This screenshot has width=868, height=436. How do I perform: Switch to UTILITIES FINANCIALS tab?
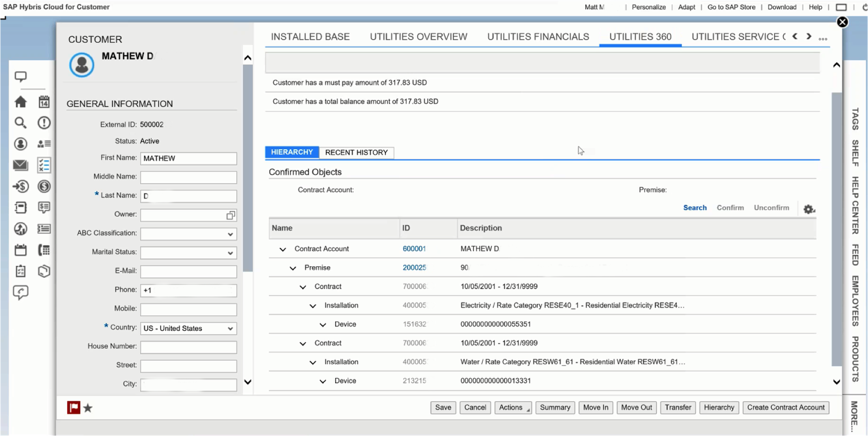coord(538,37)
